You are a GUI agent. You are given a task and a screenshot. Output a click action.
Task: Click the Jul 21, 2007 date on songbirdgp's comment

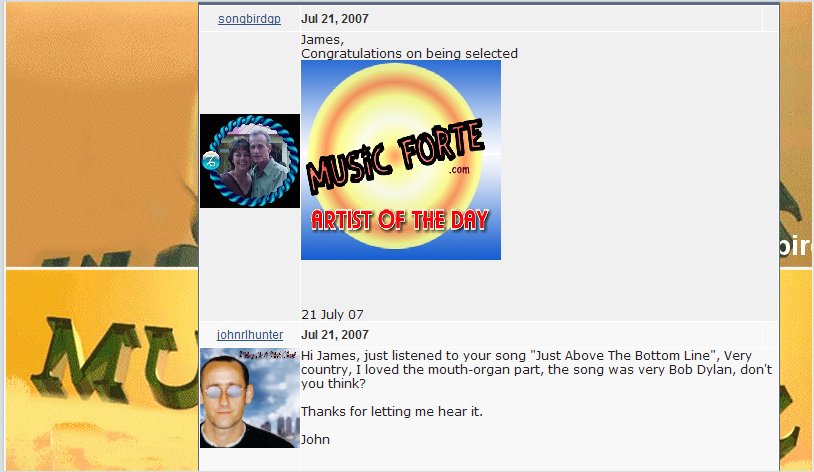[x=335, y=19]
